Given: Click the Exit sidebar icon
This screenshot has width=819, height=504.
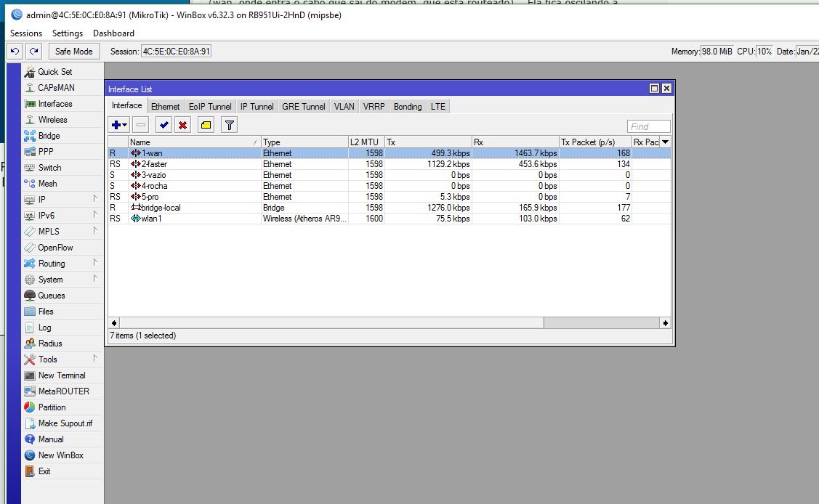Looking at the screenshot, I should pyautogui.click(x=29, y=471).
